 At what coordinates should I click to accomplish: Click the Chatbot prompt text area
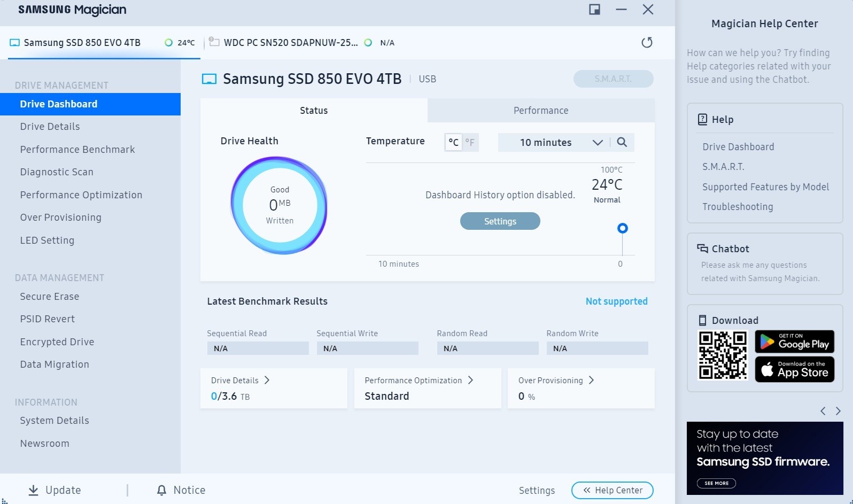click(760, 272)
